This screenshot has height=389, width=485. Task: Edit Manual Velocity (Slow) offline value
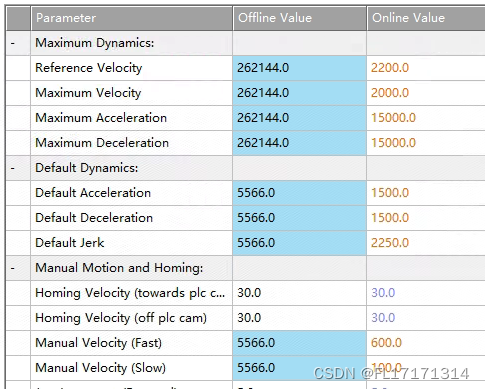point(300,368)
